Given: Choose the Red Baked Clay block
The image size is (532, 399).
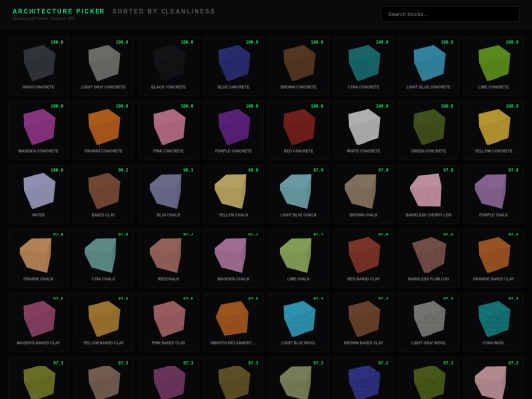Looking at the screenshot, I should pos(364,258).
